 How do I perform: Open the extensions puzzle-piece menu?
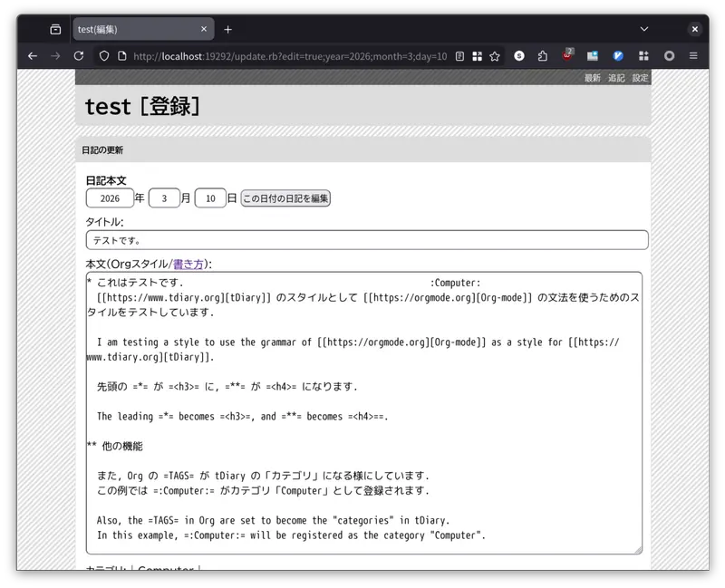point(543,56)
